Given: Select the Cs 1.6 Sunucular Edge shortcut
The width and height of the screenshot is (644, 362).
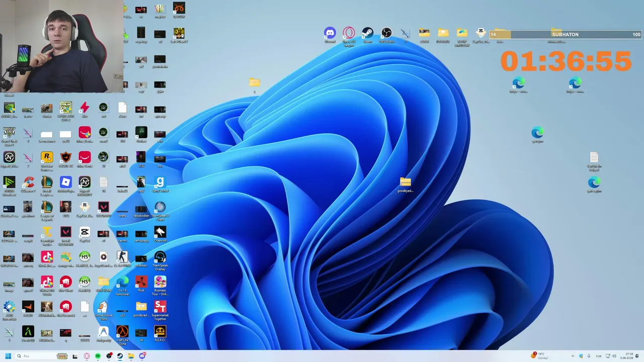Looking at the screenshot, I should 122,286.
